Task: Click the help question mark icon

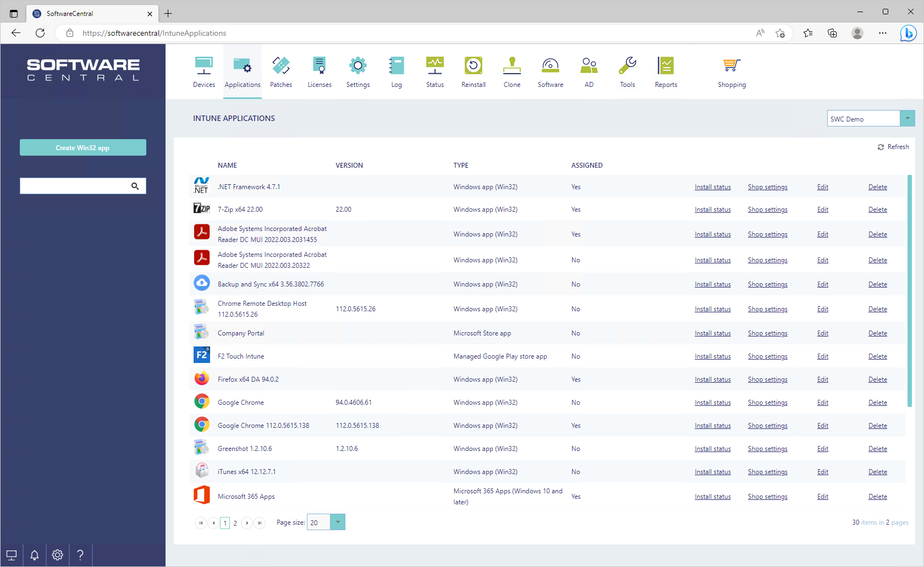Action: [80, 555]
